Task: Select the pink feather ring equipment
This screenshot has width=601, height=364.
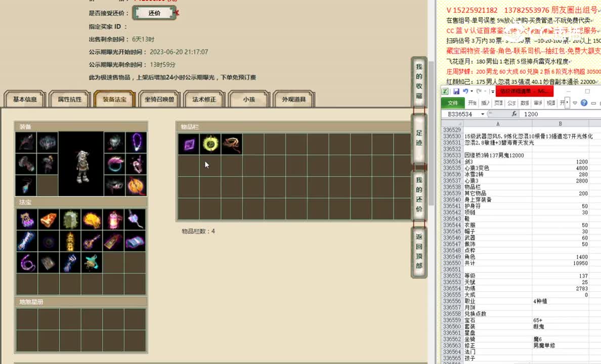Action: coord(115,164)
